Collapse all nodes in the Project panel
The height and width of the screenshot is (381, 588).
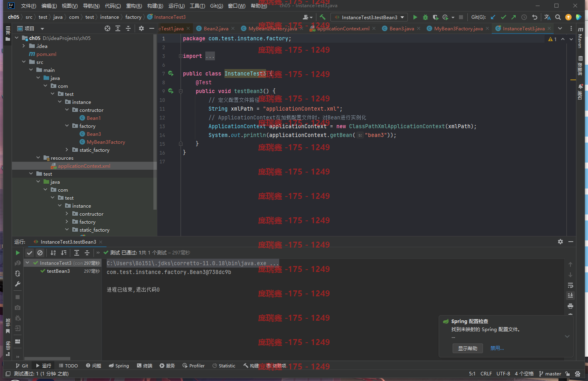click(x=128, y=28)
